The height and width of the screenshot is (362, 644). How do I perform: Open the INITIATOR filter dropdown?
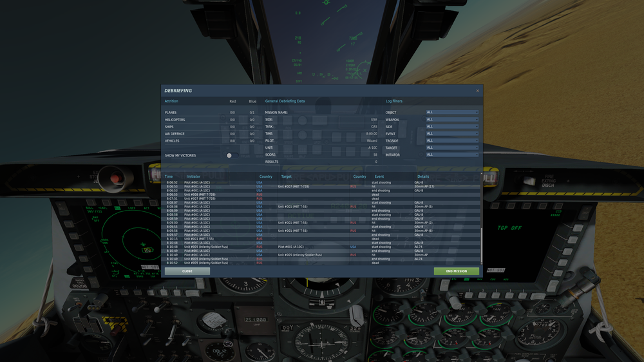(x=452, y=155)
